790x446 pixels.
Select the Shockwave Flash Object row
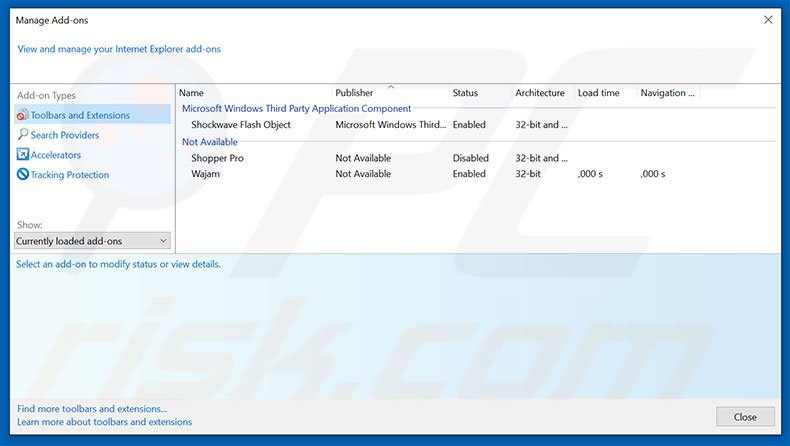pos(241,125)
